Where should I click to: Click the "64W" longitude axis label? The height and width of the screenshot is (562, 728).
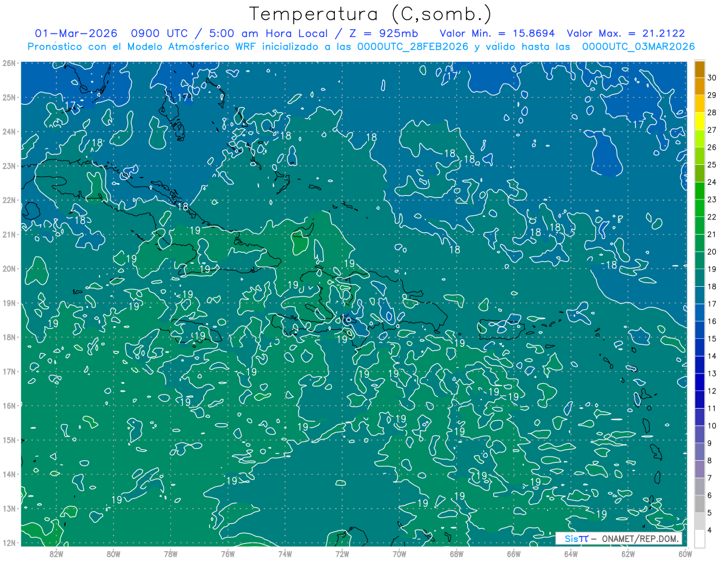point(571,554)
